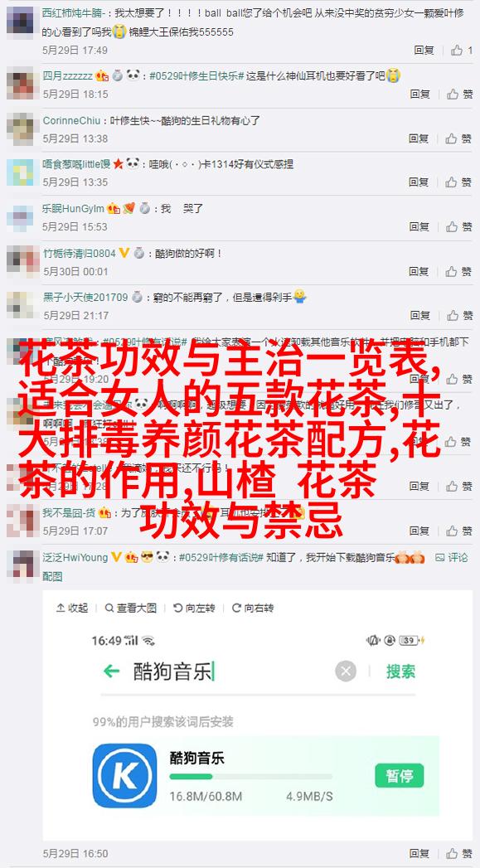Like the 黑子小天使201709 comment
The height and width of the screenshot is (868, 480).
coord(460,315)
